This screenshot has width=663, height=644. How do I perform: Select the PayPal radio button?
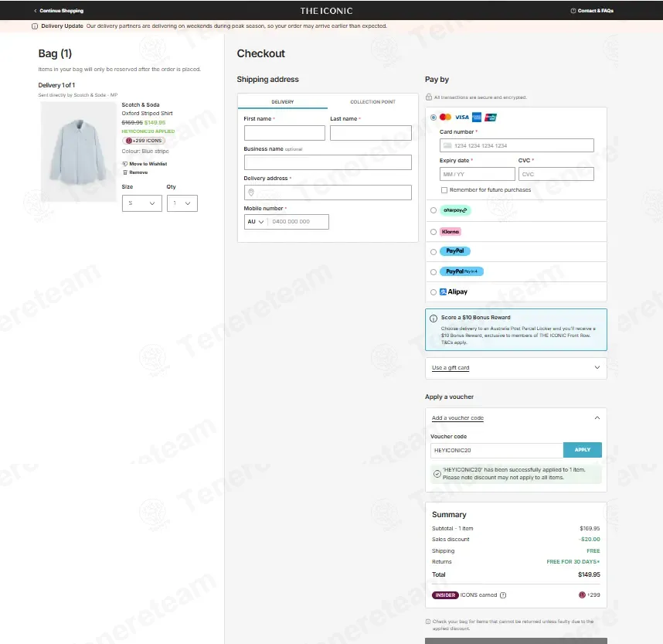pyautogui.click(x=433, y=252)
